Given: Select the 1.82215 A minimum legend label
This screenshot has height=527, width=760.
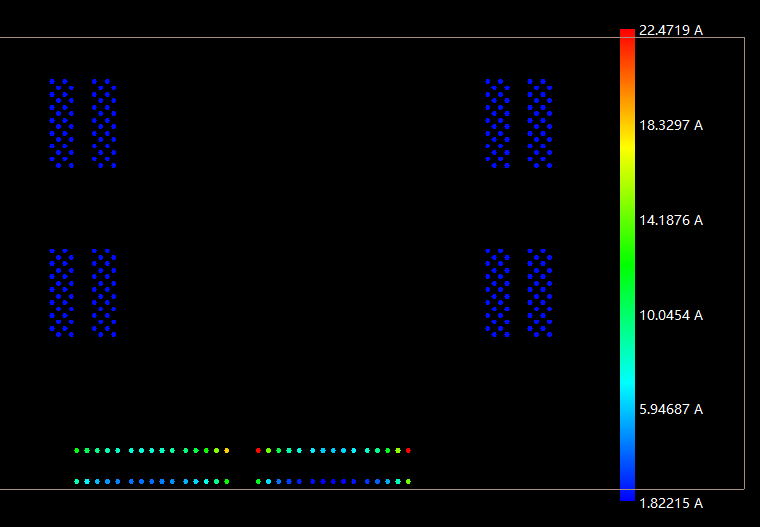Looking at the screenshot, I should point(670,503).
